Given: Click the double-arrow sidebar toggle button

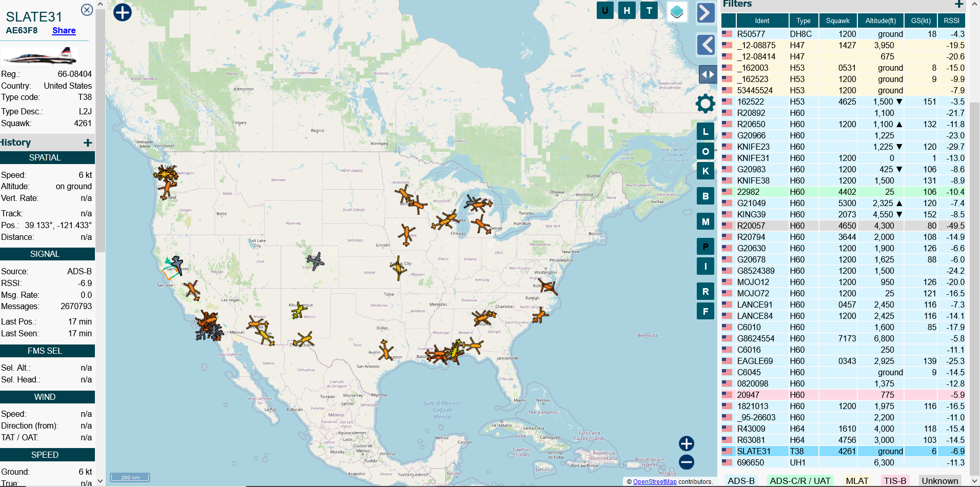Looking at the screenshot, I should coord(708,74).
